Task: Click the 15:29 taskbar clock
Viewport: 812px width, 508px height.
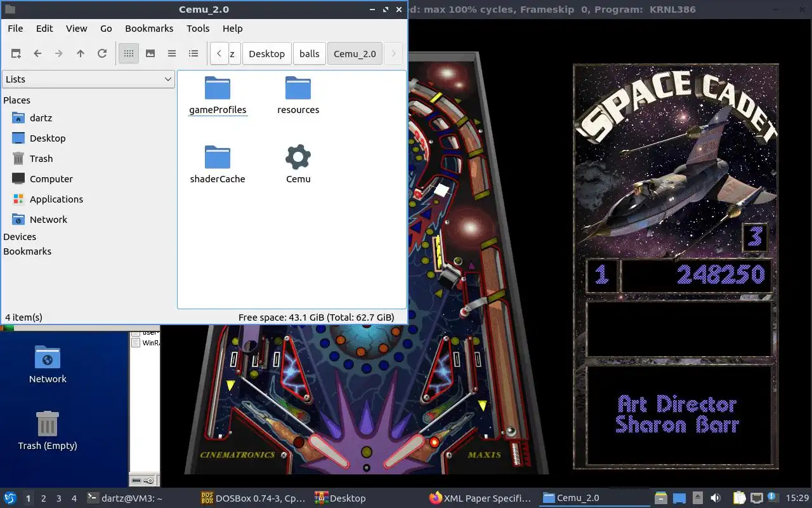Action: click(x=797, y=498)
